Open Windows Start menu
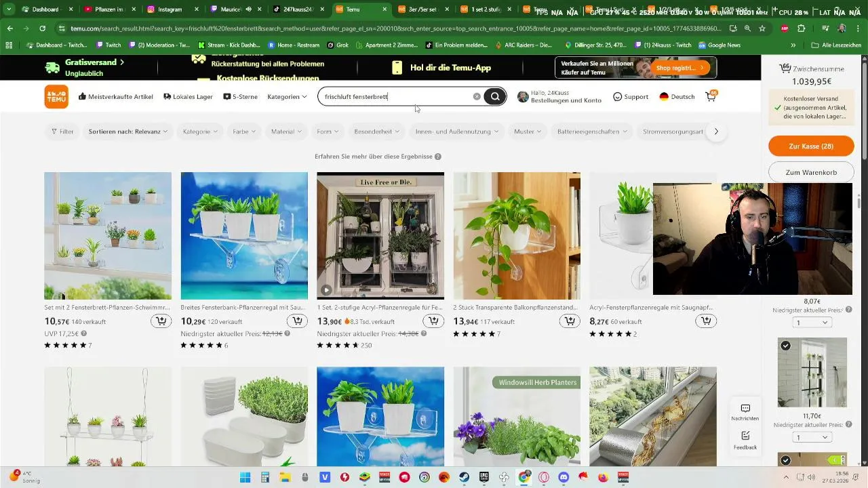 point(245,477)
